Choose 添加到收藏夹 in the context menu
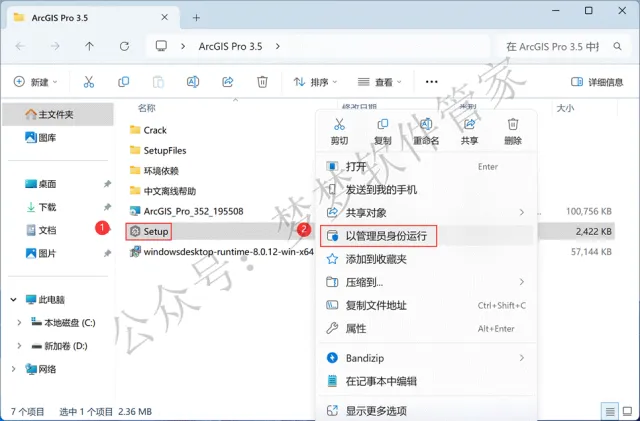 tap(426, 259)
